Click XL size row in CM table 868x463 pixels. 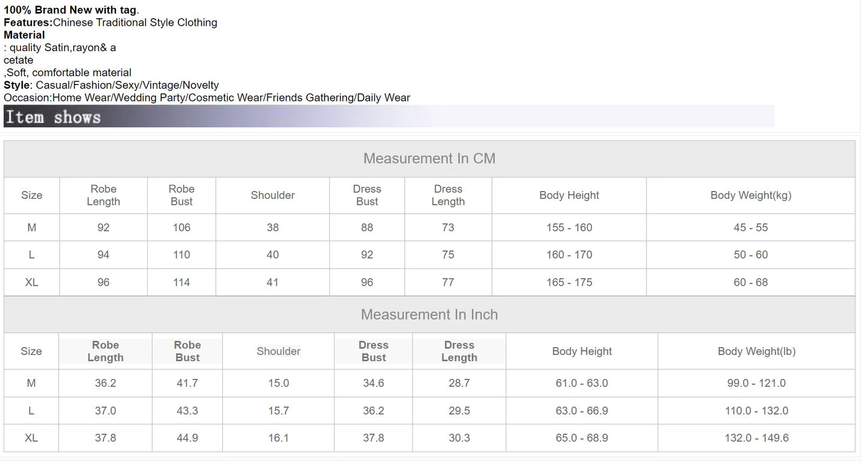pos(429,282)
